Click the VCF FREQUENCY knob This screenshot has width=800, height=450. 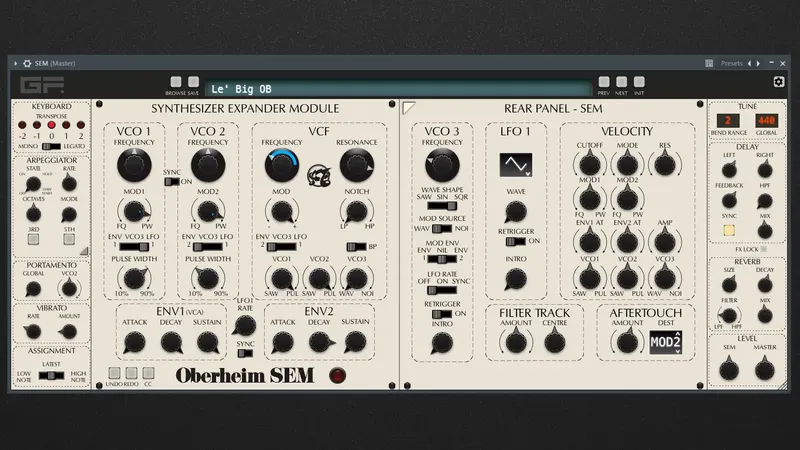(x=282, y=165)
